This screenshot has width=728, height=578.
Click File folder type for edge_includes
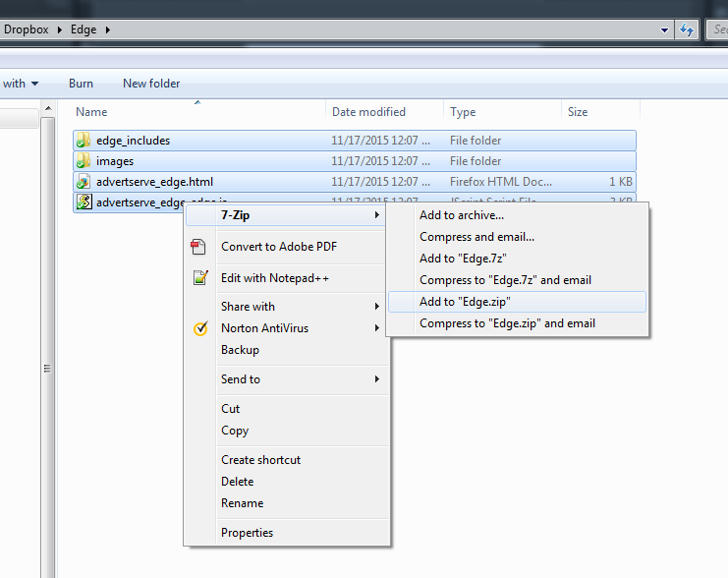click(x=476, y=141)
